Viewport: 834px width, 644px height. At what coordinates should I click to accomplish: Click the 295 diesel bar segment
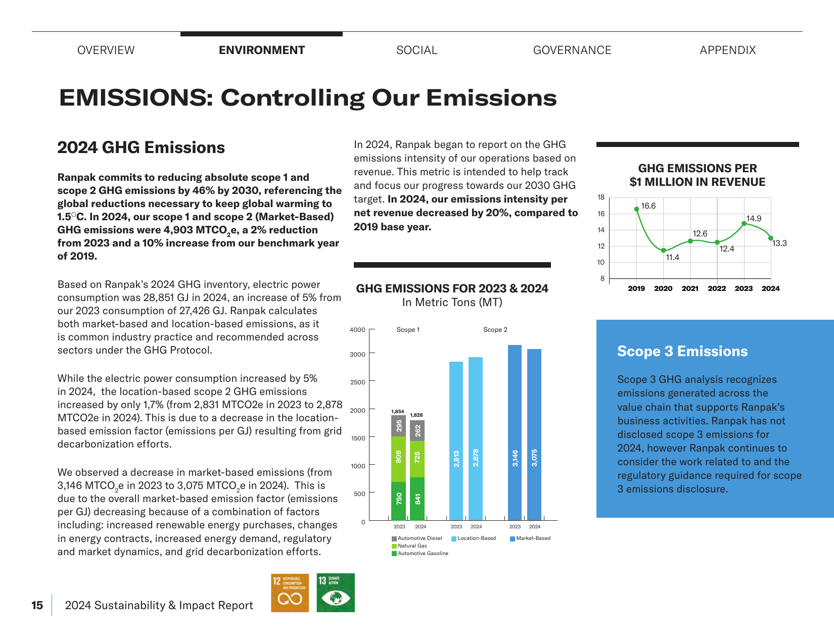(x=399, y=426)
